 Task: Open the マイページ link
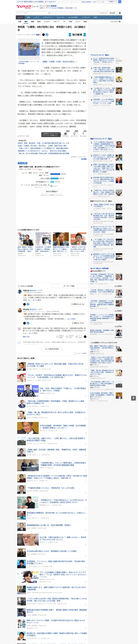[103, 13]
